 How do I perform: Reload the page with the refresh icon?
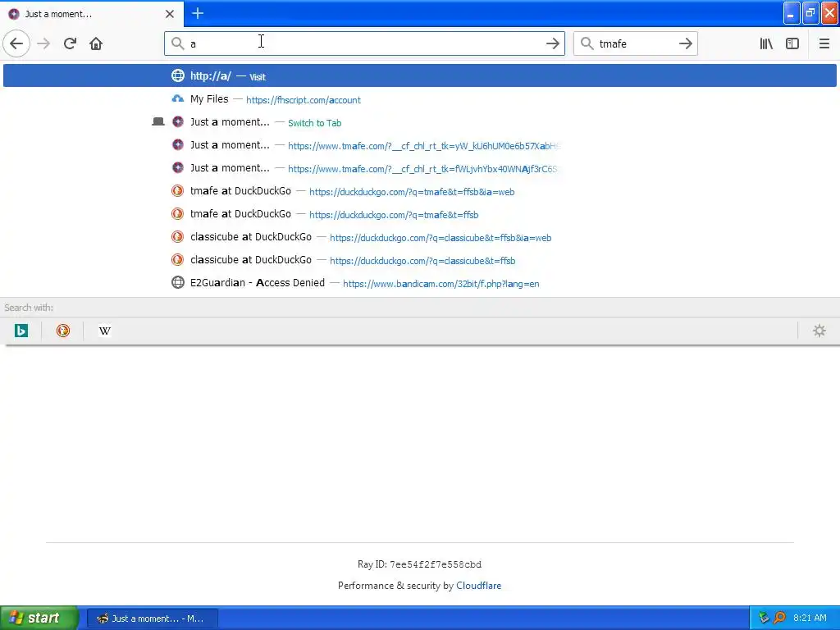pos(70,43)
